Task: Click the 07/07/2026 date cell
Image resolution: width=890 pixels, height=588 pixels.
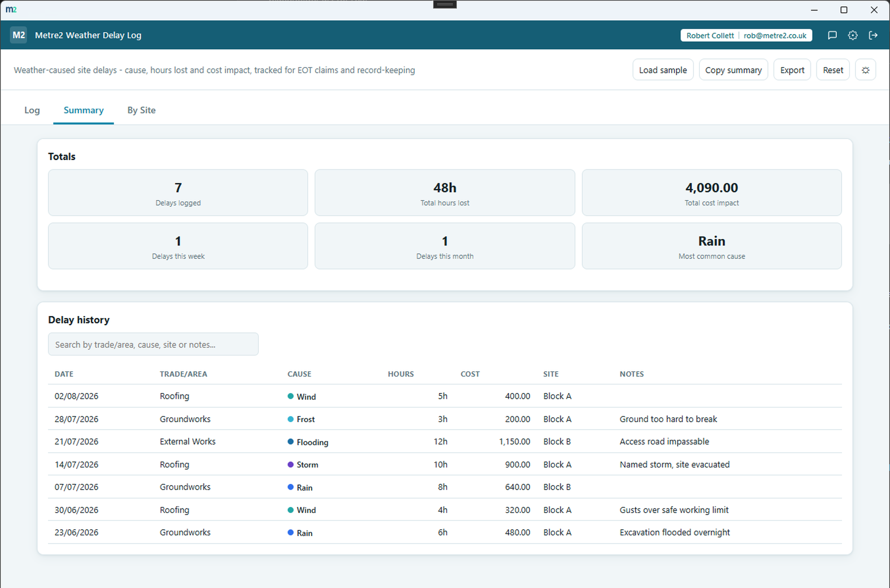Action: tap(77, 487)
